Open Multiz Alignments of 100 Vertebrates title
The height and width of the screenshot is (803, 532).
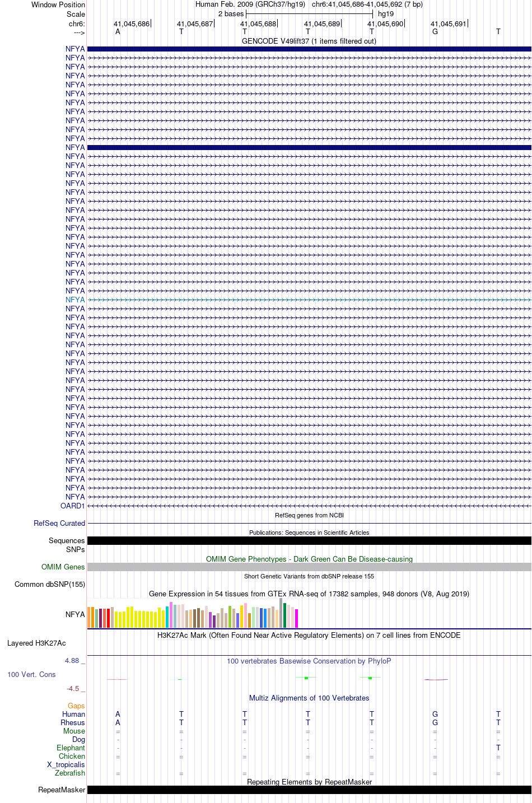pos(309,698)
